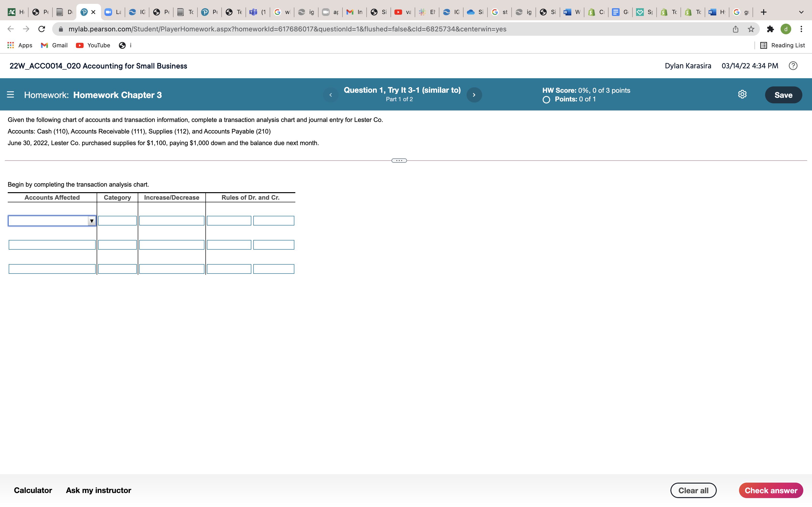Expand the ellipsis divider handle
Viewport: 812px width, 507px height.
coord(399,161)
